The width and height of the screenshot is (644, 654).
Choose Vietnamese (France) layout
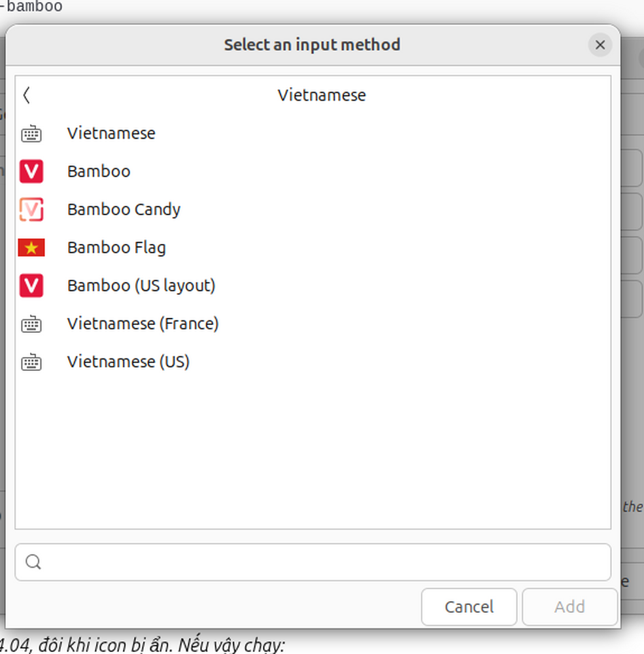coord(143,324)
